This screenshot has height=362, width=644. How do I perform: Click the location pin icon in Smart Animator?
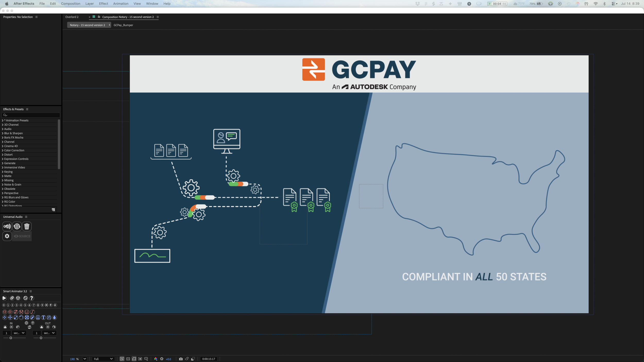click(x=33, y=323)
